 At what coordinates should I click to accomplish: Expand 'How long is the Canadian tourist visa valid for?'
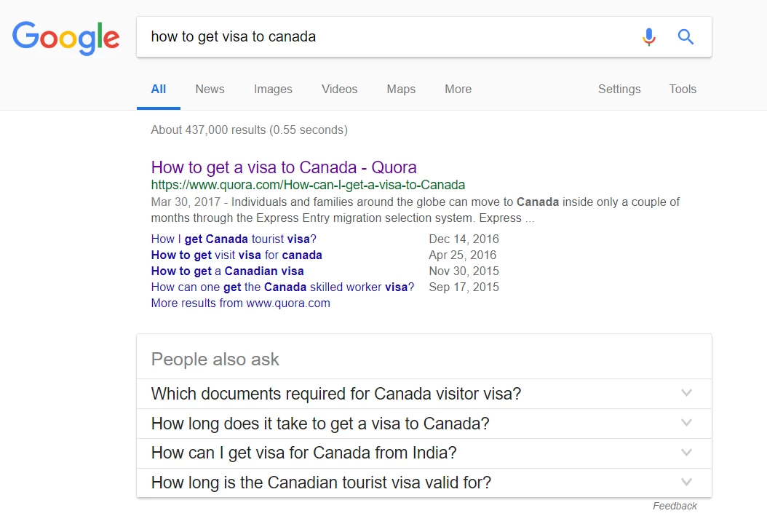[424, 483]
